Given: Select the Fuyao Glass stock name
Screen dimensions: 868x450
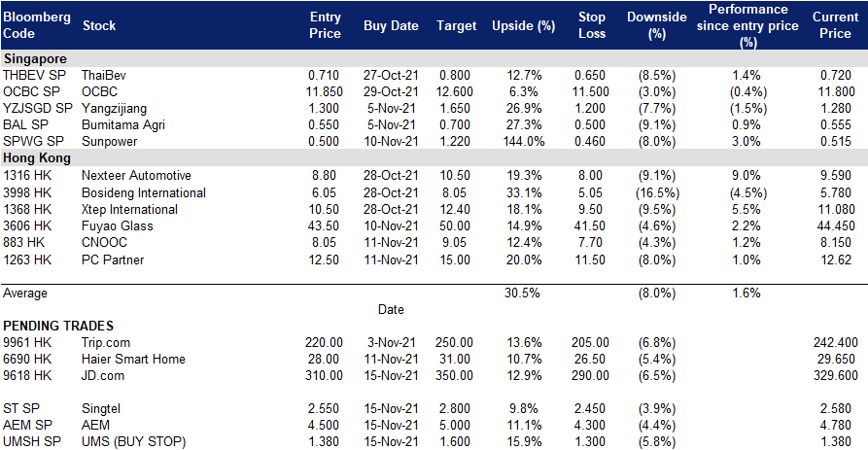Looking at the screenshot, I should click(118, 225).
